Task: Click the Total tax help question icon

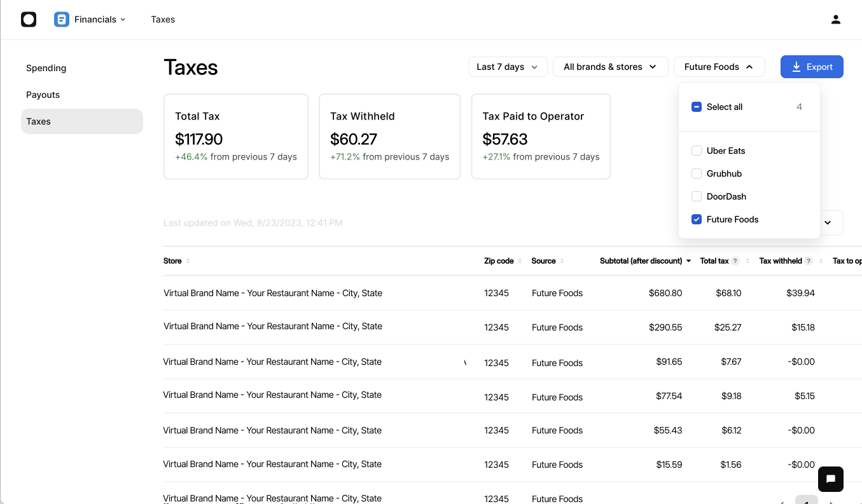Action: tap(735, 261)
